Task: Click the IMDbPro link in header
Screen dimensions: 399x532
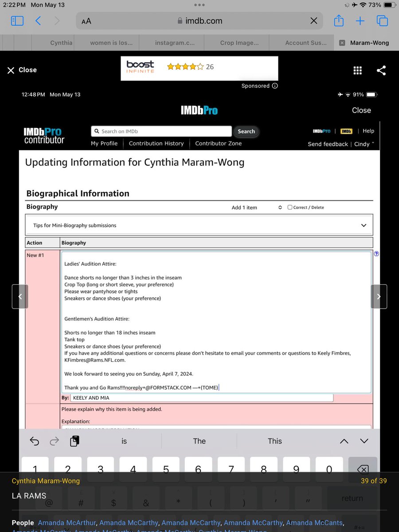Action: point(321,131)
